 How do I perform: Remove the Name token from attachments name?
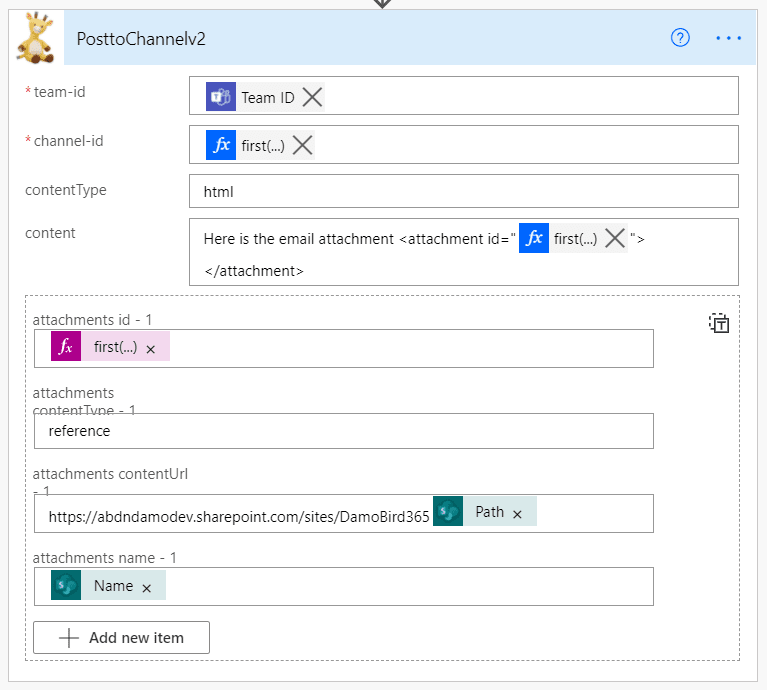tap(147, 587)
